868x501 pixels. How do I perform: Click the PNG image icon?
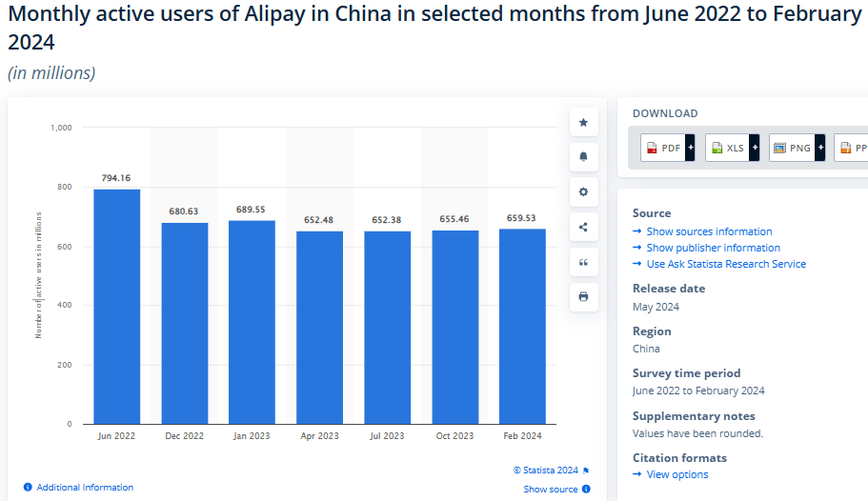click(x=780, y=148)
